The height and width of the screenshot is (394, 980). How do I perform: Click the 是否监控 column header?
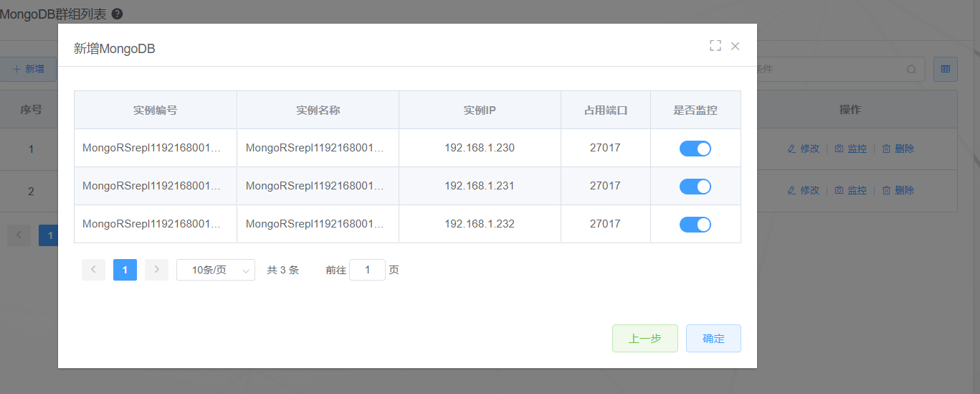pos(695,111)
